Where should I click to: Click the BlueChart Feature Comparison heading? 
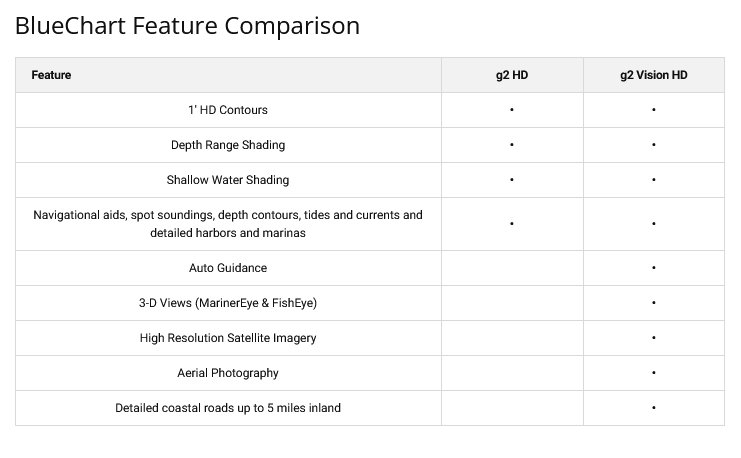click(x=187, y=26)
